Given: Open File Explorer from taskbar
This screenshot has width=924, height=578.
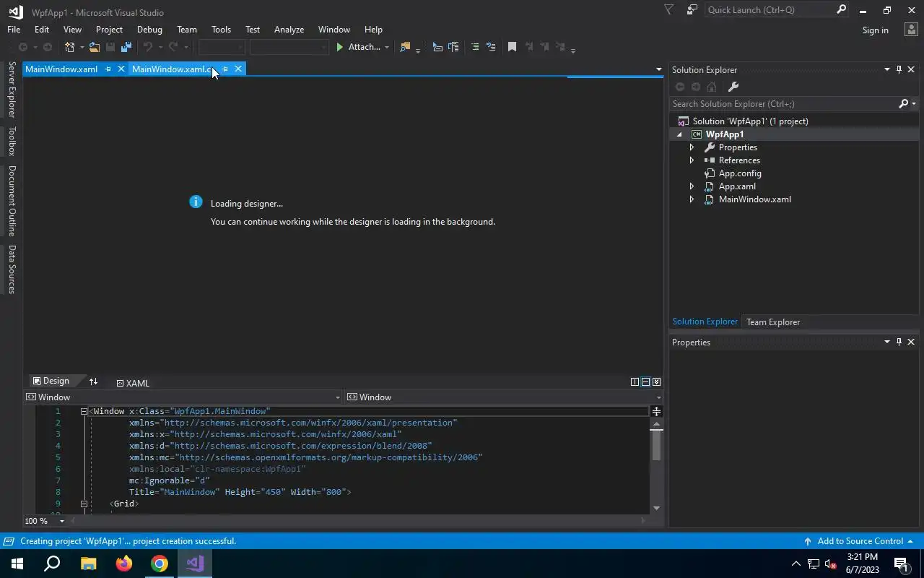Looking at the screenshot, I should tap(88, 564).
